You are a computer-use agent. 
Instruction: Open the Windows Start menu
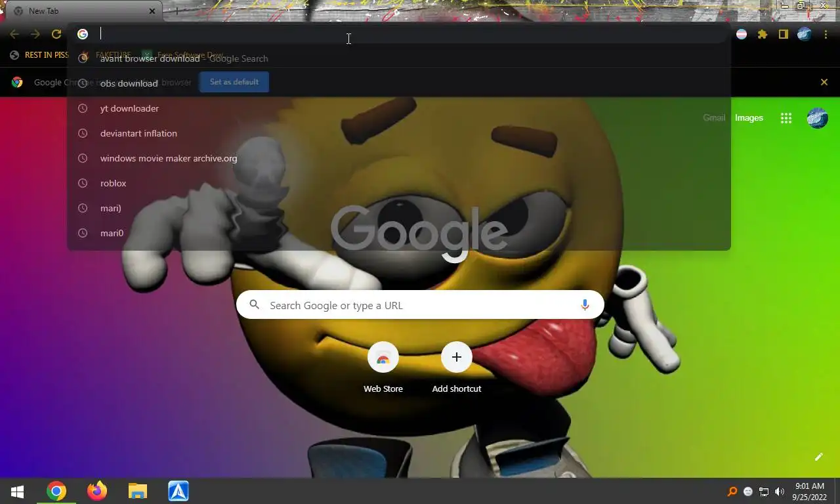[x=18, y=492]
